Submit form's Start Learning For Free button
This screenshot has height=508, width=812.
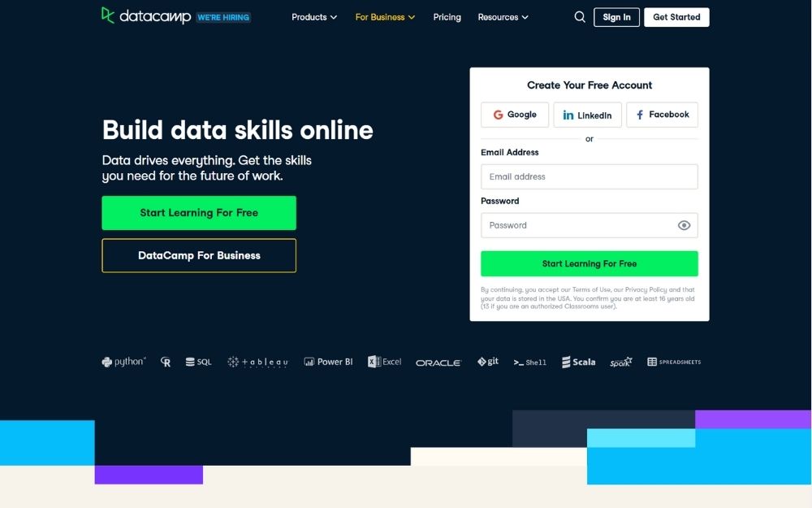pos(590,263)
